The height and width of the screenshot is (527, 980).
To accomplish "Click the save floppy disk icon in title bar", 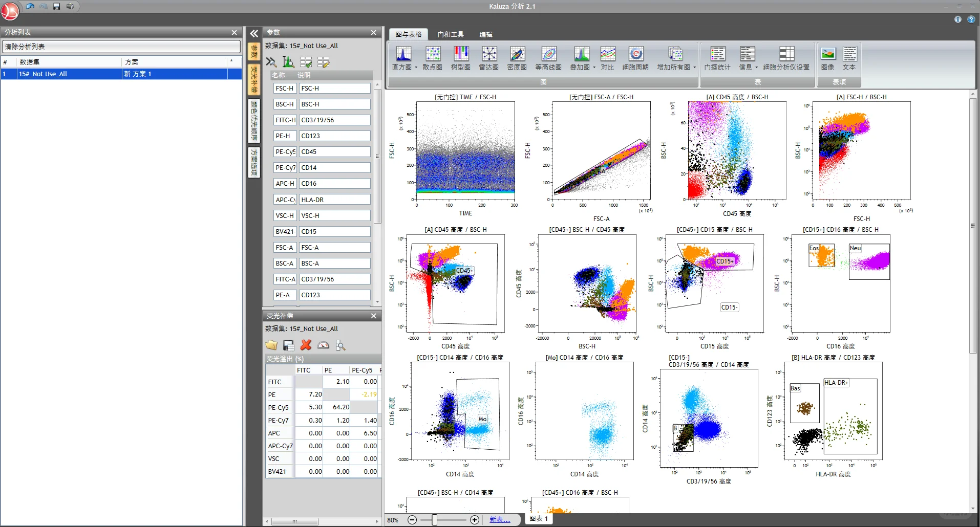I will click(x=57, y=6).
